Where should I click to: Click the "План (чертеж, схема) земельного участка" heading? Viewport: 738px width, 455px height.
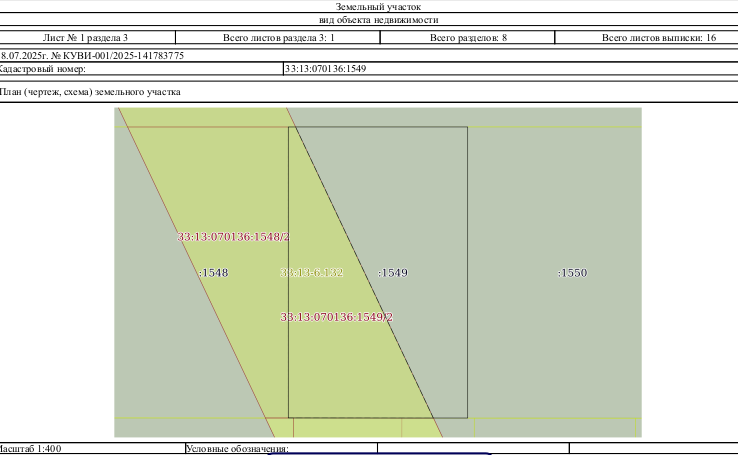[x=90, y=92]
